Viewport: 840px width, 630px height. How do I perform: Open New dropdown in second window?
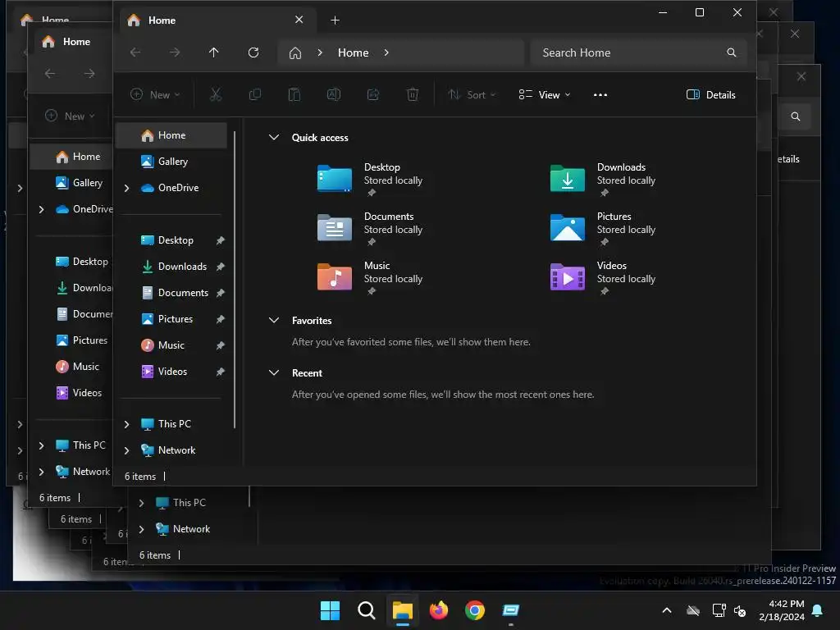tap(71, 116)
